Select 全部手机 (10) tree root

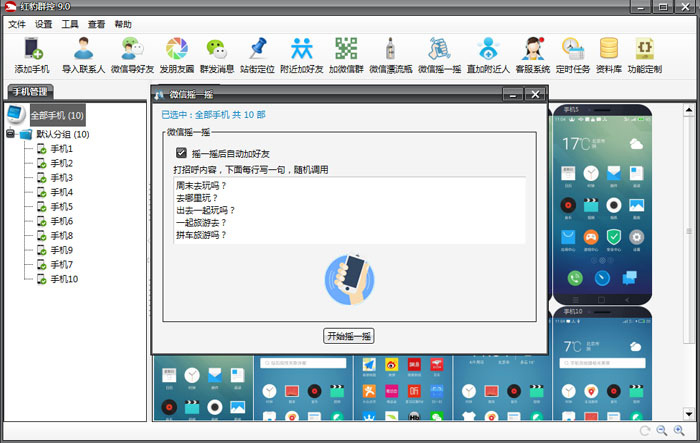pos(57,115)
